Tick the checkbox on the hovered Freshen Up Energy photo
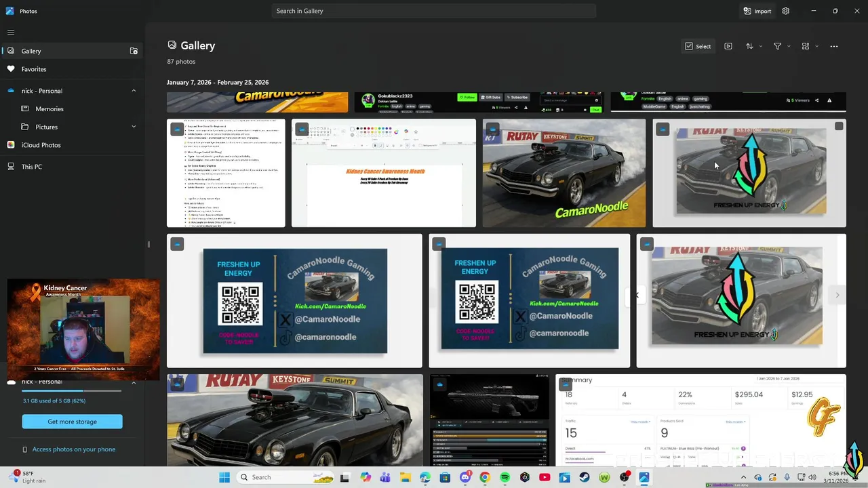868x488 pixels. tap(839, 126)
